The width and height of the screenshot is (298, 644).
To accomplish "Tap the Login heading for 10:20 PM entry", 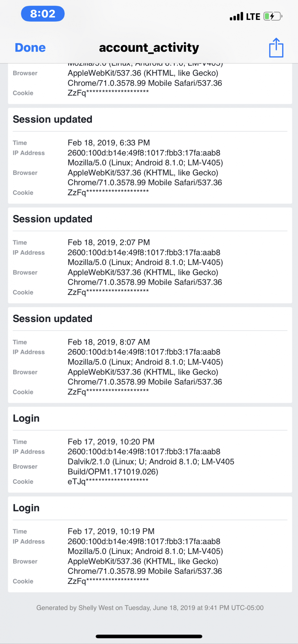I will tap(26, 418).
